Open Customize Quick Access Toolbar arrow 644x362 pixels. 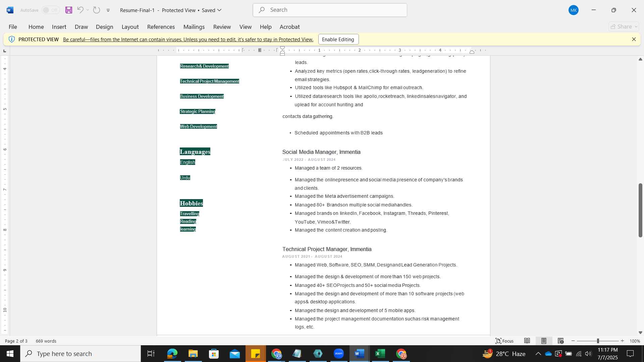click(108, 10)
